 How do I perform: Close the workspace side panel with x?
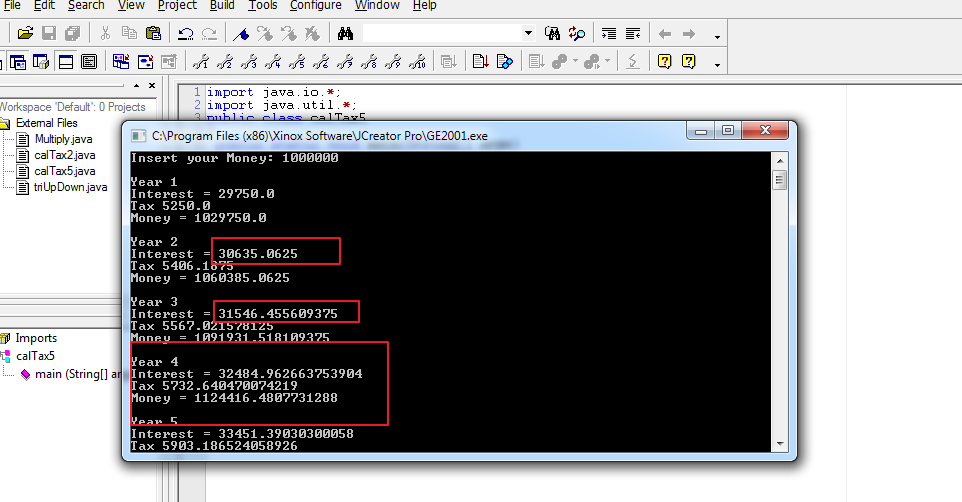pos(152,85)
